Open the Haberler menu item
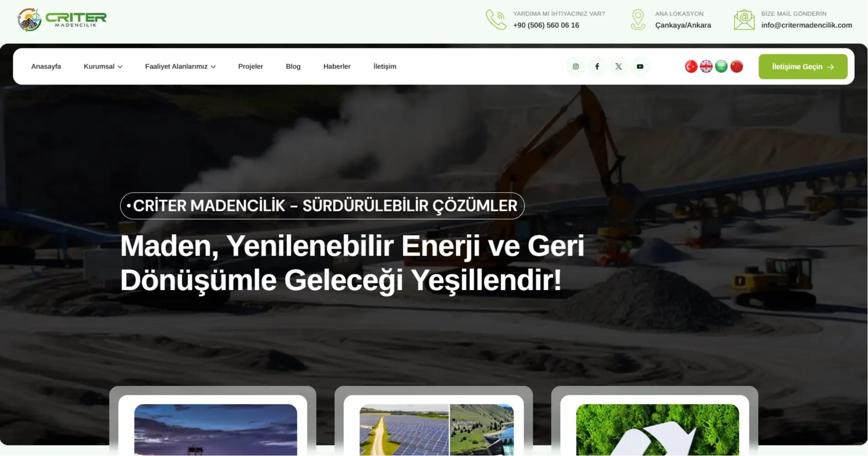Viewport: 868px width, 456px height. [337, 67]
